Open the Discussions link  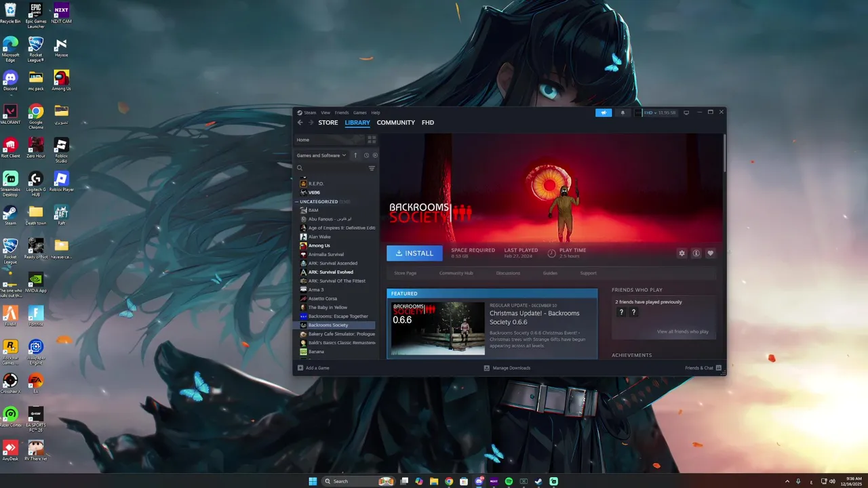pos(508,273)
